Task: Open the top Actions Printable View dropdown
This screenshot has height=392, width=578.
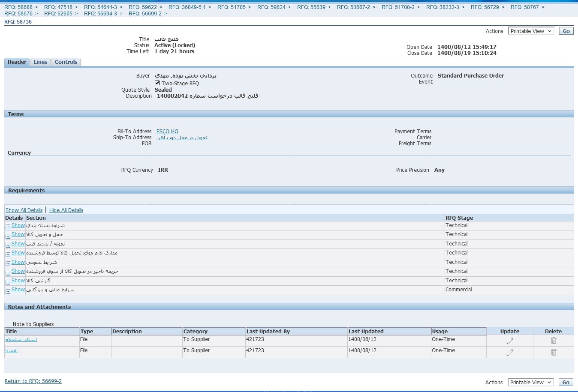Action: (x=531, y=31)
